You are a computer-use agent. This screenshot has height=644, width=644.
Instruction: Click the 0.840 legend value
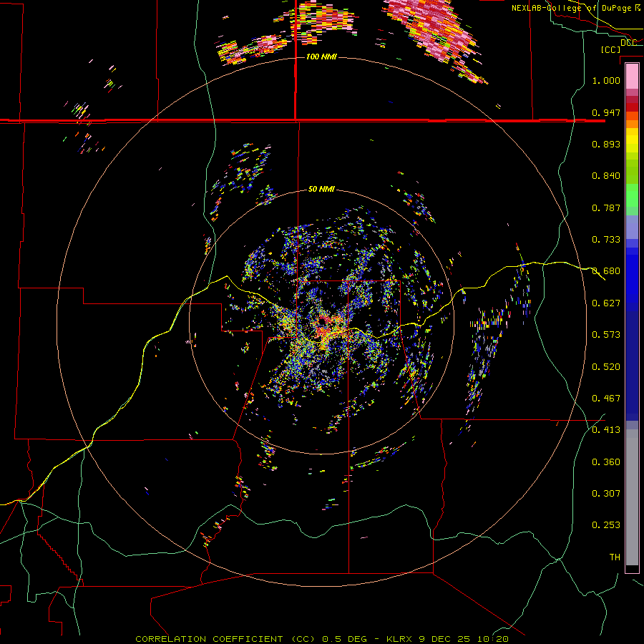pos(606,175)
